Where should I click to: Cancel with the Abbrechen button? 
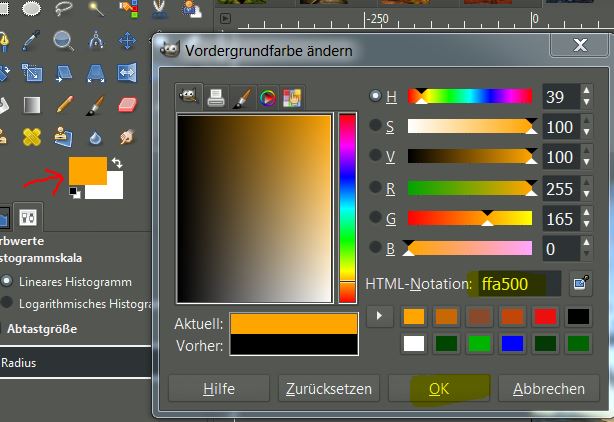pyautogui.click(x=549, y=388)
